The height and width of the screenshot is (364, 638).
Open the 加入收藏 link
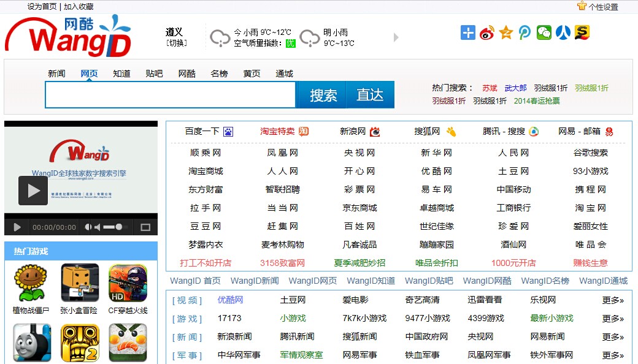coord(79,7)
